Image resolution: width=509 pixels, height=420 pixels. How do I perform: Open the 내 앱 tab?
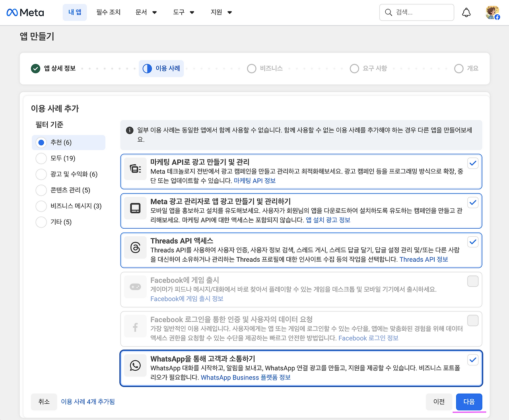tap(75, 12)
